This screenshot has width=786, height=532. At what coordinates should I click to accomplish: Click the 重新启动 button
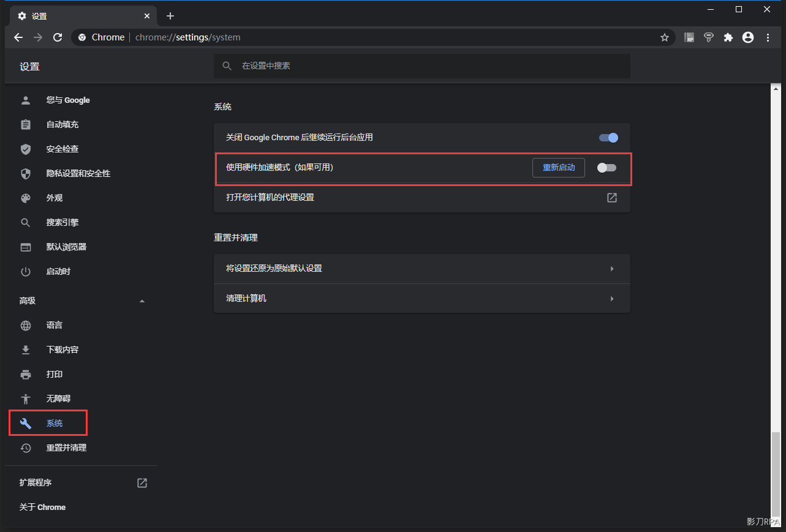(558, 168)
